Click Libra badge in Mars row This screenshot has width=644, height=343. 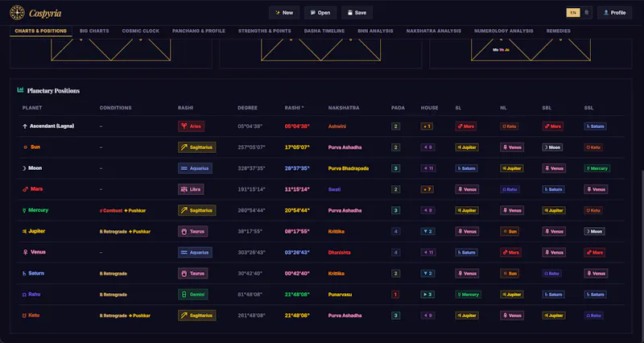[191, 189]
